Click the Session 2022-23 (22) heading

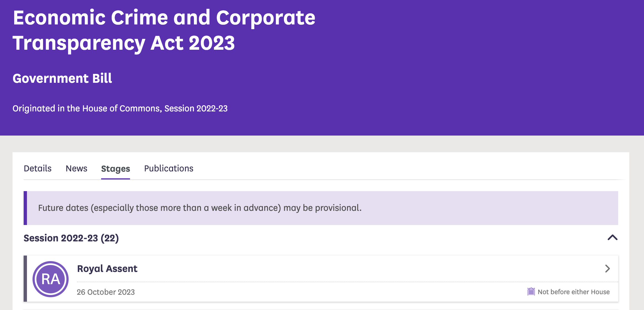(71, 238)
